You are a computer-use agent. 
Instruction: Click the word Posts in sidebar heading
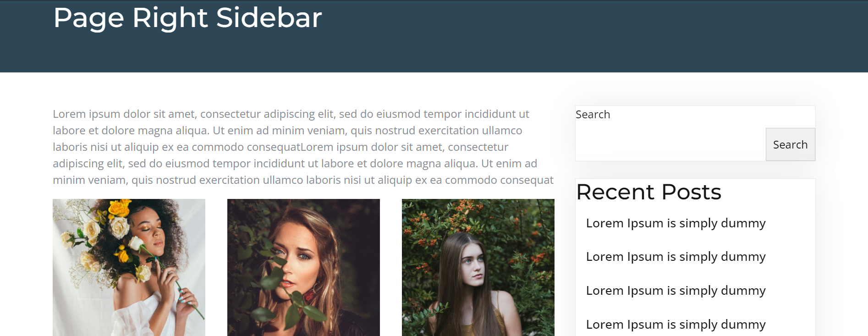(x=691, y=192)
